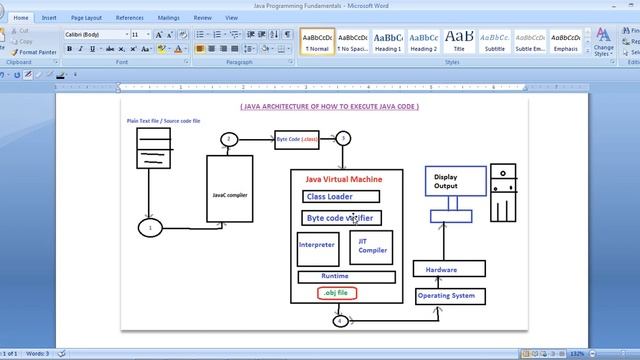The width and height of the screenshot is (640, 360).
Task: Apply the Normal style
Action: 317,41
